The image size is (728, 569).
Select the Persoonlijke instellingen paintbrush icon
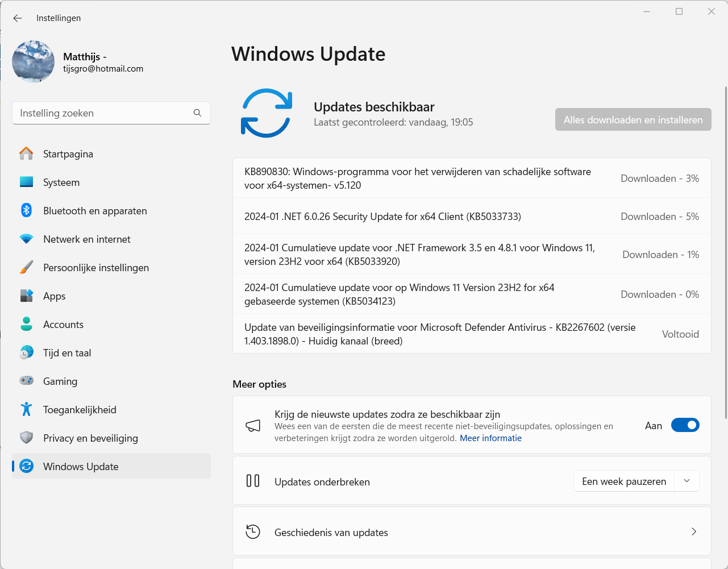coord(26,268)
